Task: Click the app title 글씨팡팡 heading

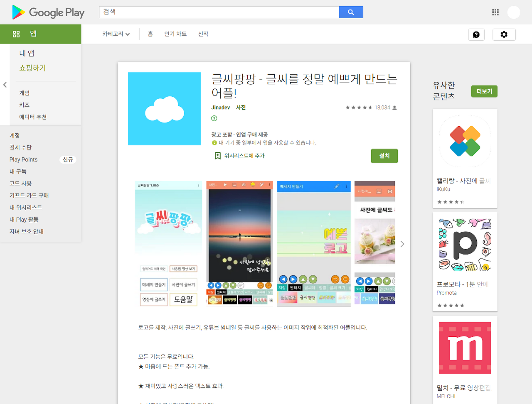Action: (x=305, y=86)
